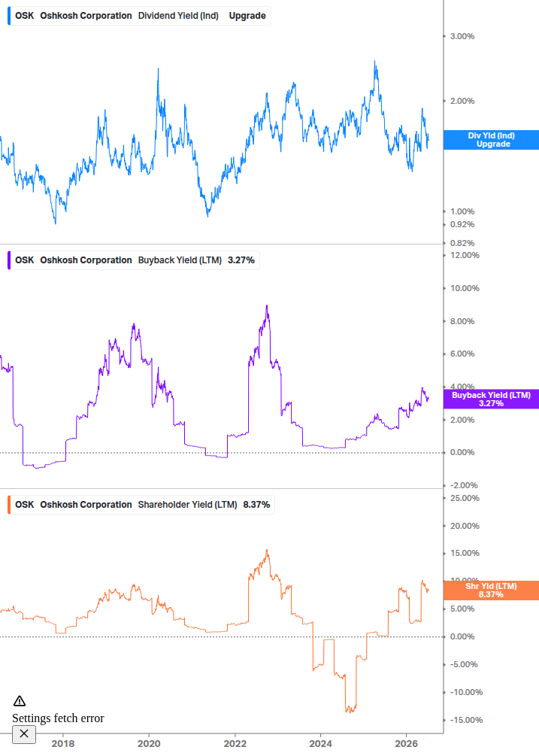The height and width of the screenshot is (756, 539).
Task: Select the OSK Shareholder Yield (LTM) legend label
Action: coord(143,504)
